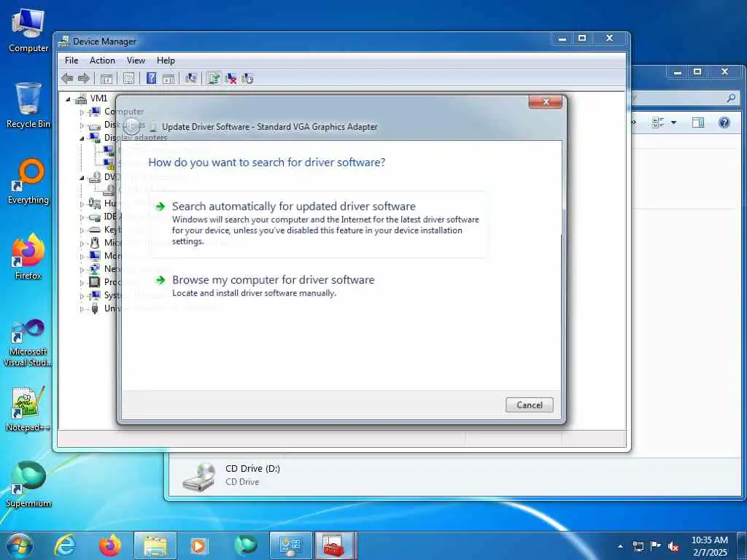Viewport: 747px width, 560px height.
Task: Click the muted volume tray icon
Action: pyautogui.click(x=673, y=546)
